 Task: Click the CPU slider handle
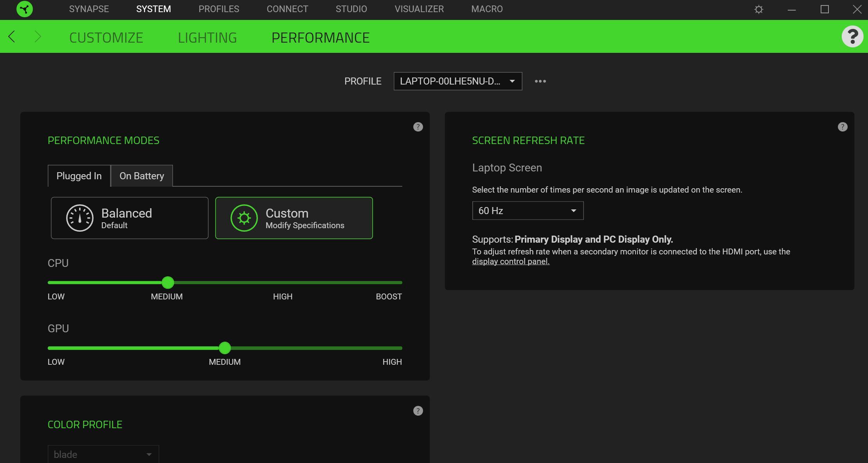(168, 282)
